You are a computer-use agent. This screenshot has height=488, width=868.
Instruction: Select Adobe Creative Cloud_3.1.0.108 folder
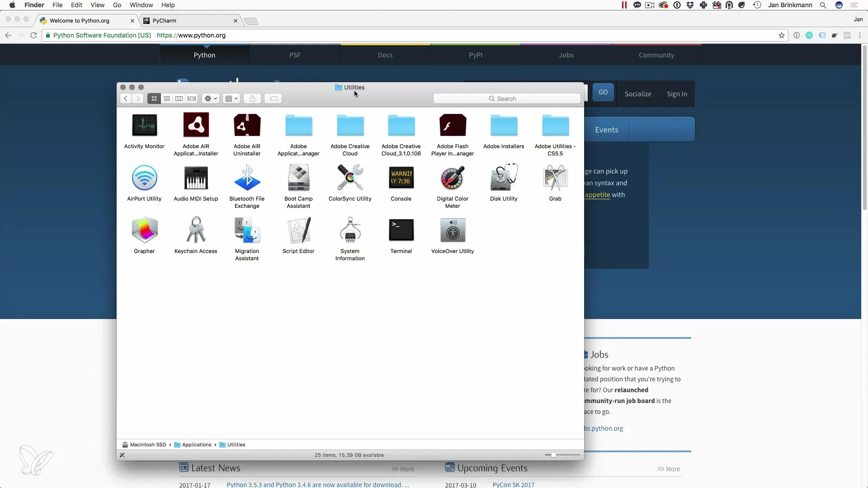401,125
